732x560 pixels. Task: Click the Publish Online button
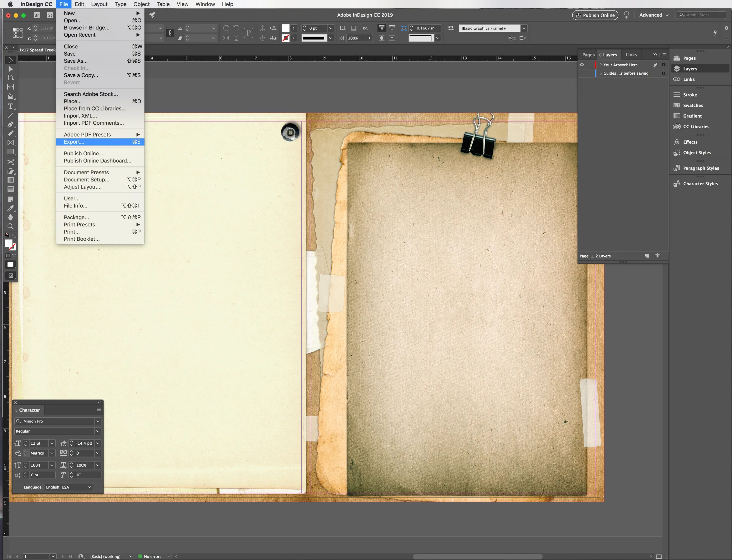point(595,15)
